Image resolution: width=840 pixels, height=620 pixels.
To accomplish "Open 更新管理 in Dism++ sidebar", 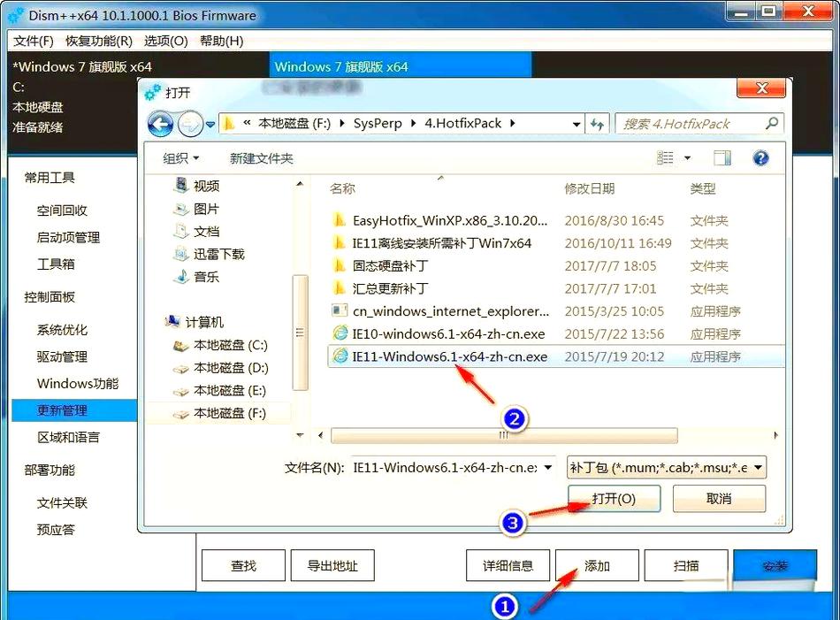I will point(74,410).
